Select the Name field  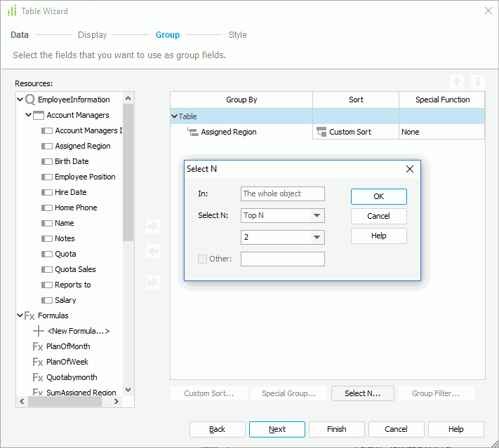pos(65,223)
